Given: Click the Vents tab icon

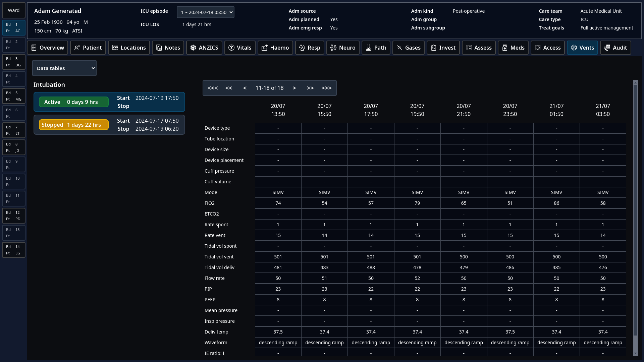Looking at the screenshot, I should [x=574, y=48].
